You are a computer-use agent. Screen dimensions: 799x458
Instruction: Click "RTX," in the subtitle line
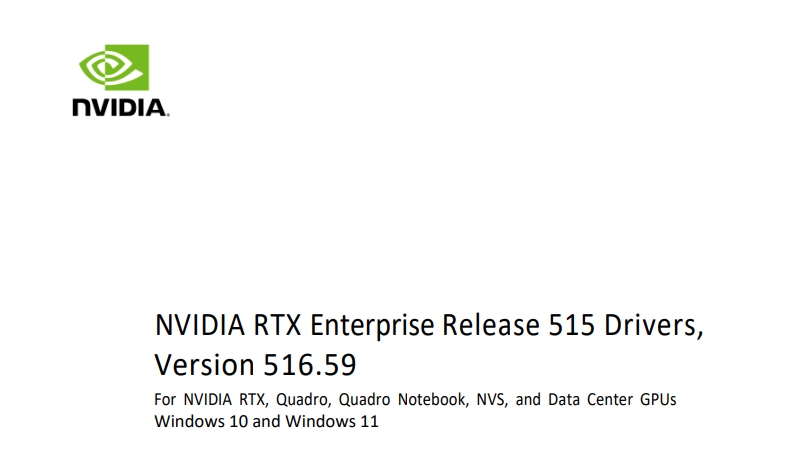point(254,399)
